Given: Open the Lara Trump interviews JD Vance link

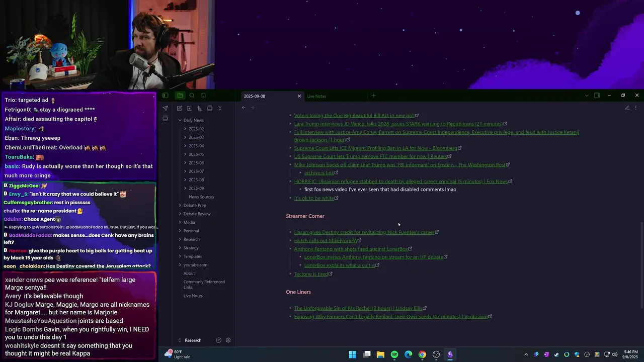Looking at the screenshot, I should 398,124.
